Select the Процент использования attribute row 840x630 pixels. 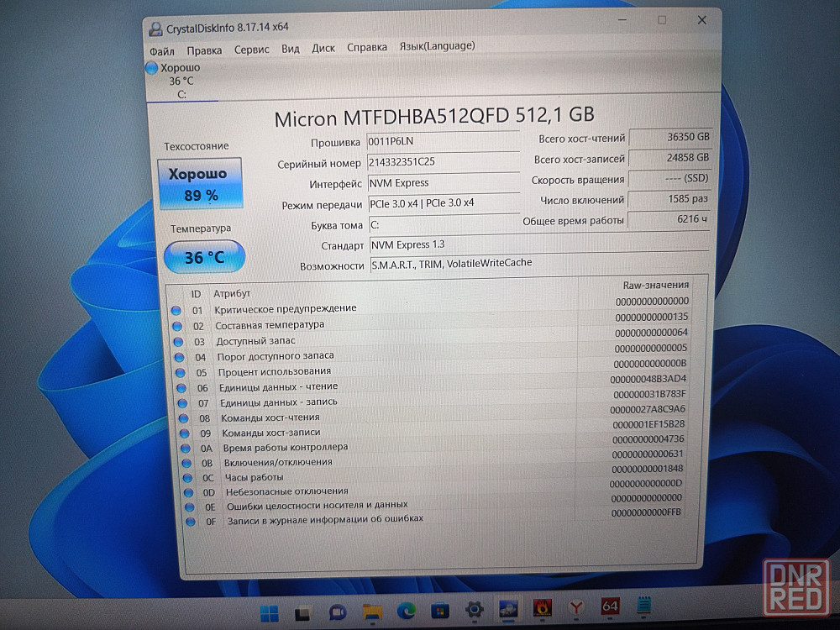[x=432, y=368]
